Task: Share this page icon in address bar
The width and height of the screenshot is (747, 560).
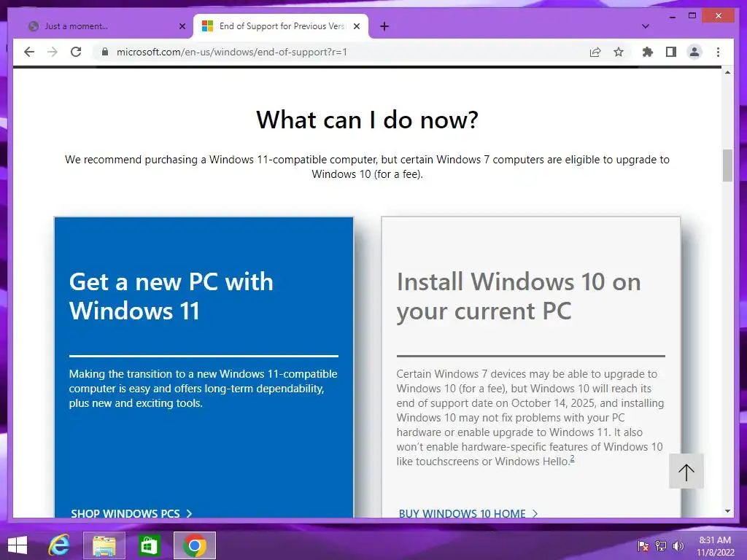Action: coord(595,52)
